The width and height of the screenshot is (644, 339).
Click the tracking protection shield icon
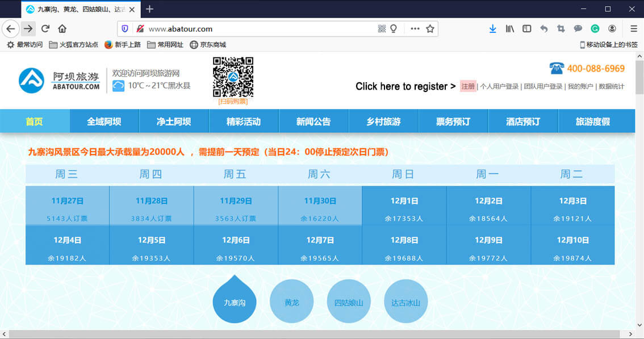coord(125,29)
